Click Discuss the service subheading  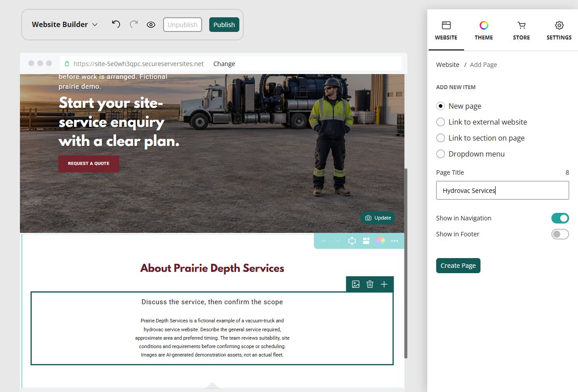pos(212,302)
